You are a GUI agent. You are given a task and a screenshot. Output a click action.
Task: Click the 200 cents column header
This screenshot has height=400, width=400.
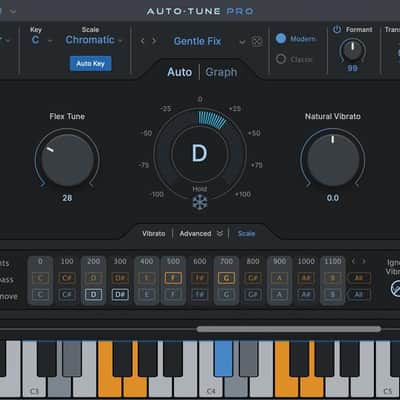[93, 261]
